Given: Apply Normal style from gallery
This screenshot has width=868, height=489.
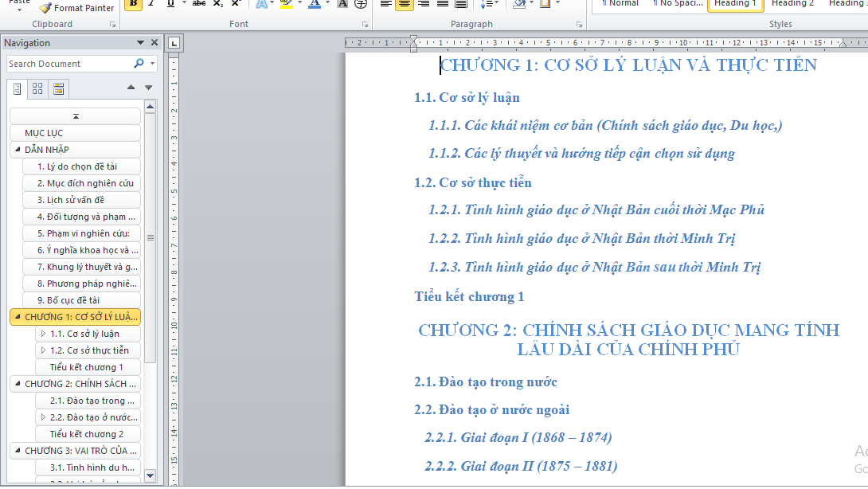Looking at the screenshot, I should click(x=620, y=4).
